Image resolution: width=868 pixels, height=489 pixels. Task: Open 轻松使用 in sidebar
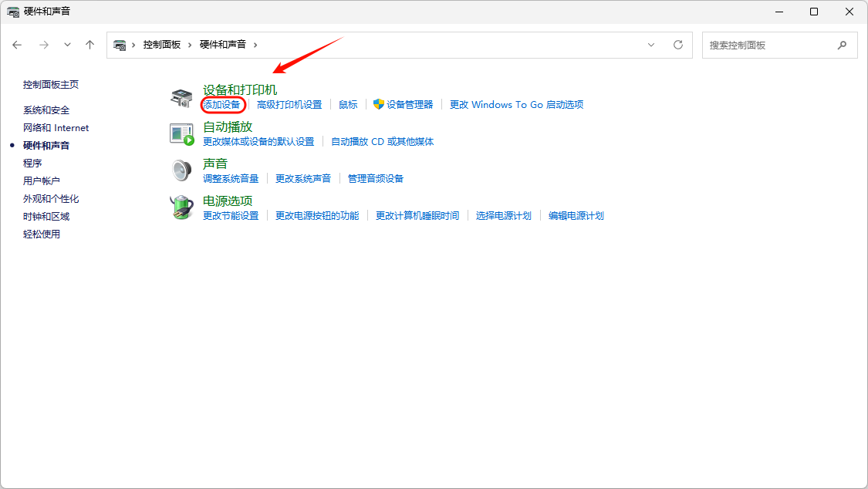[42, 234]
